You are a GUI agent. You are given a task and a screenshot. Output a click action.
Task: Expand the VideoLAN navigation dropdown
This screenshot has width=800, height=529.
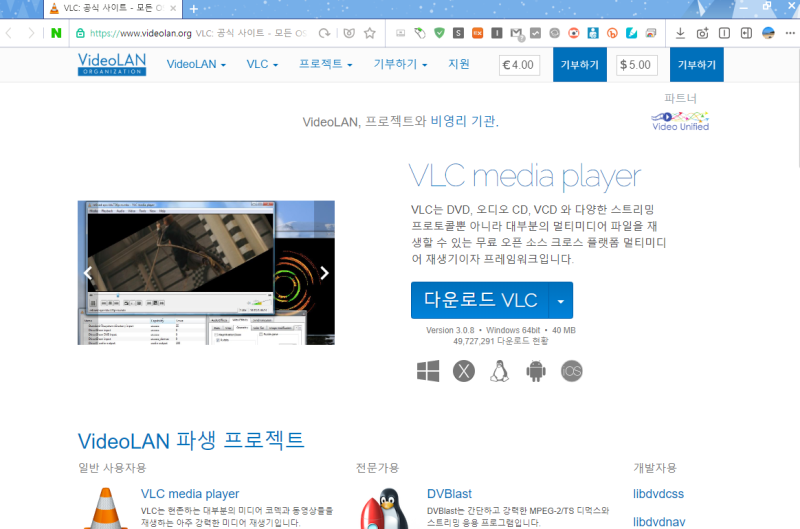[196, 64]
